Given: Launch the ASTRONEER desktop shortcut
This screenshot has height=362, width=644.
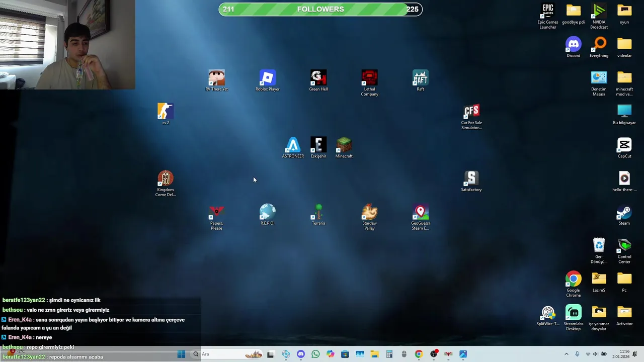Looking at the screenshot, I should (293, 148).
